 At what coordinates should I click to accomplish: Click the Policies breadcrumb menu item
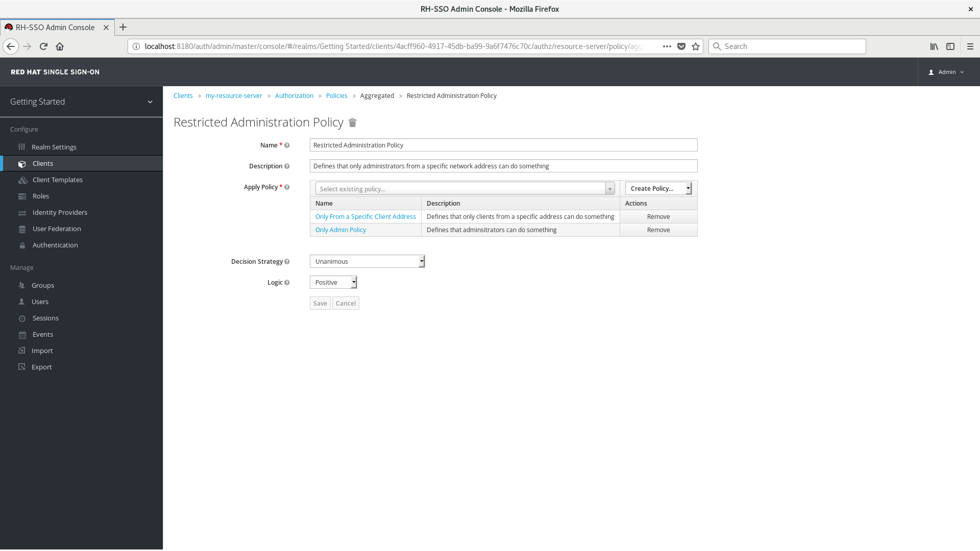(x=336, y=95)
